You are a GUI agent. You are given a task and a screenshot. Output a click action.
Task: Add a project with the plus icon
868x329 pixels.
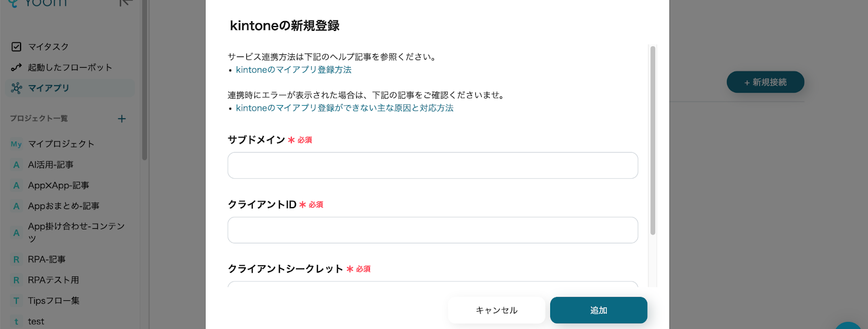coord(122,119)
